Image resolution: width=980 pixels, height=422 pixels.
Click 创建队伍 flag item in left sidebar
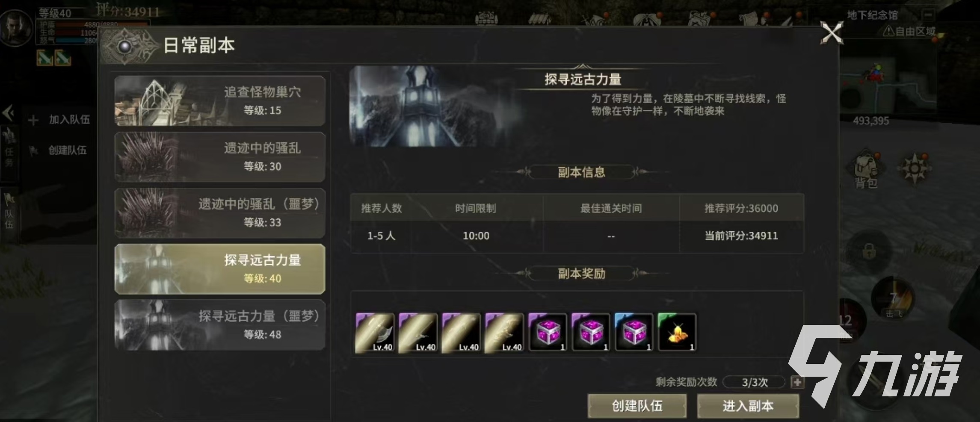[x=58, y=151]
